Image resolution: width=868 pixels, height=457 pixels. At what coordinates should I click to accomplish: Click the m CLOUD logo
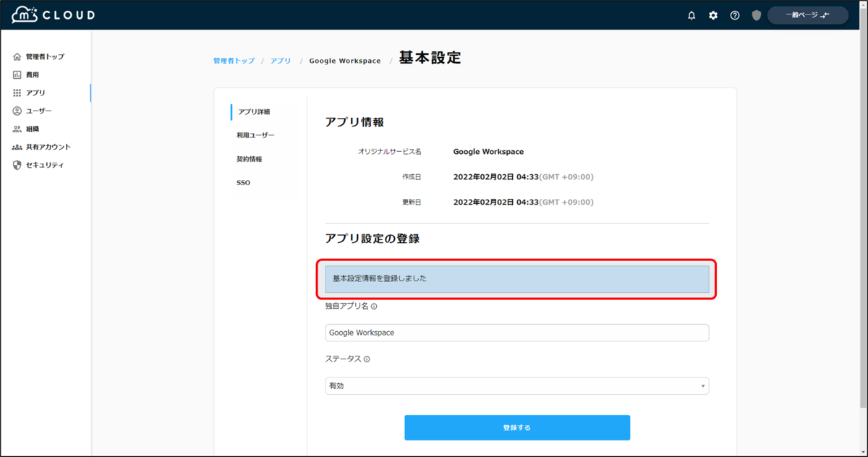coord(54,14)
